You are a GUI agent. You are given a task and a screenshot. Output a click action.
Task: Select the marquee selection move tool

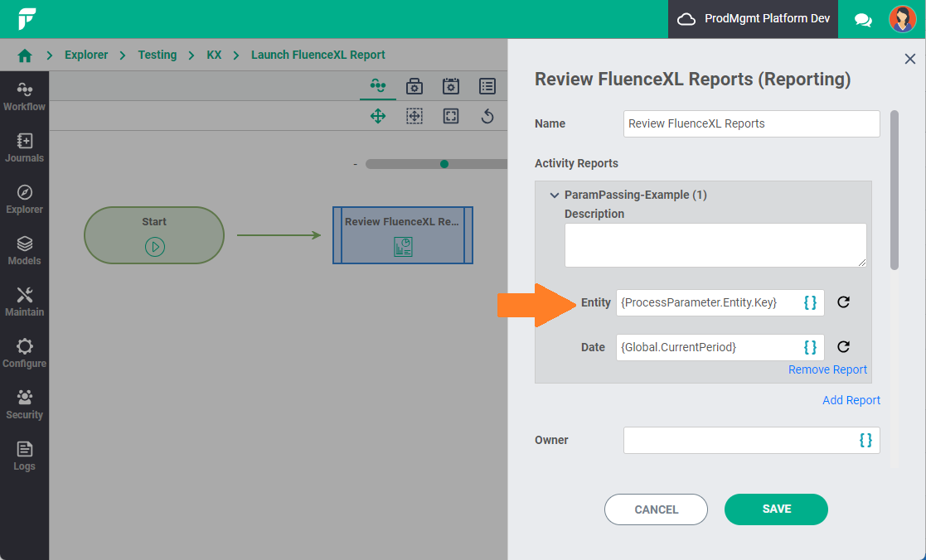point(414,116)
